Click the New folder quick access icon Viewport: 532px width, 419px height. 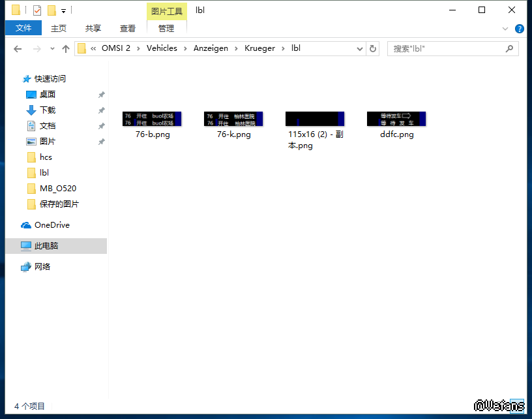click(52, 10)
